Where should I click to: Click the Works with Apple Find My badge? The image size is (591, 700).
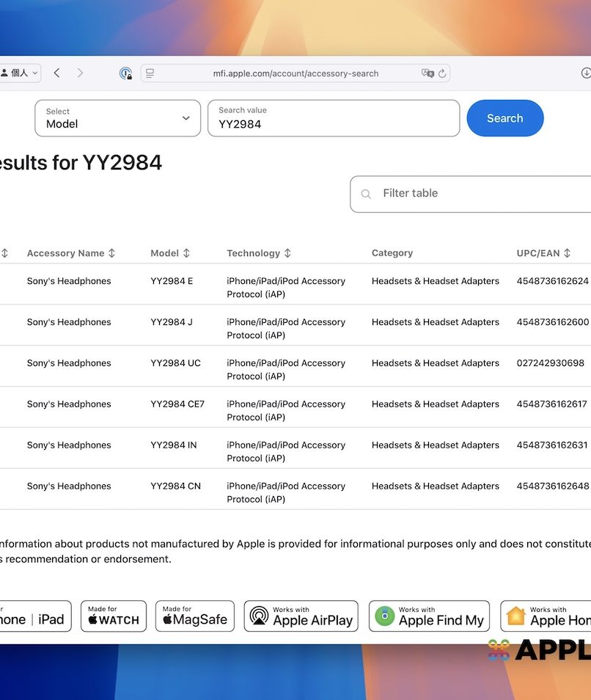click(x=429, y=616)
